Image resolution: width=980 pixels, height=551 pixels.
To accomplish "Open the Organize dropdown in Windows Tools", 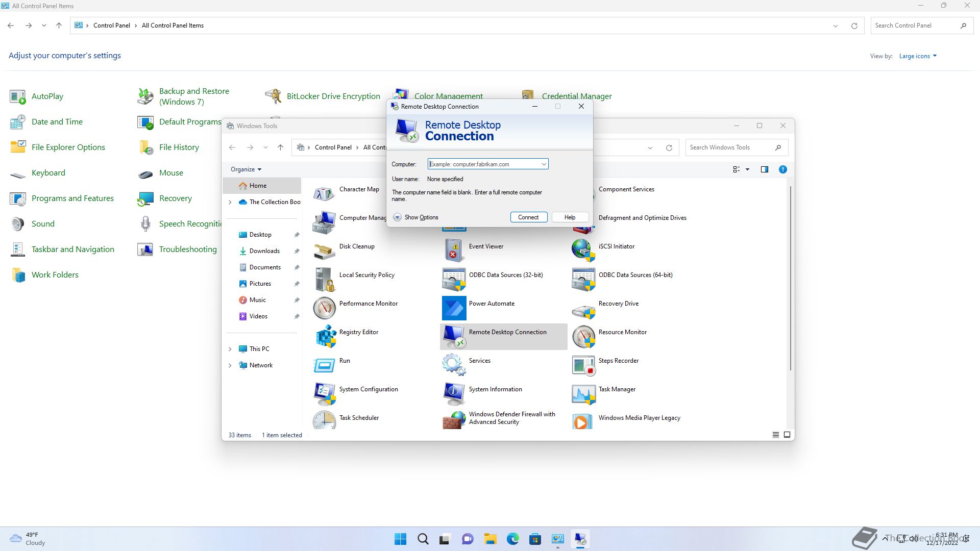I will pyautogui.click(x=246, y=169).
